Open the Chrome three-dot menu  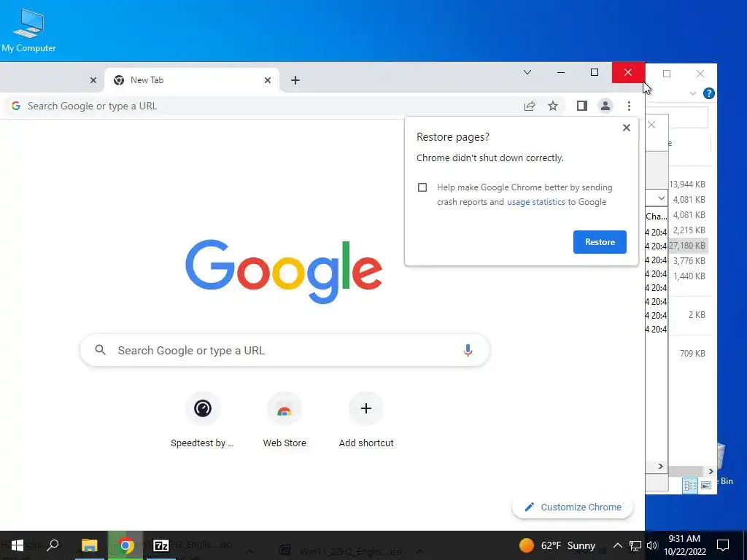pos(629,106)
